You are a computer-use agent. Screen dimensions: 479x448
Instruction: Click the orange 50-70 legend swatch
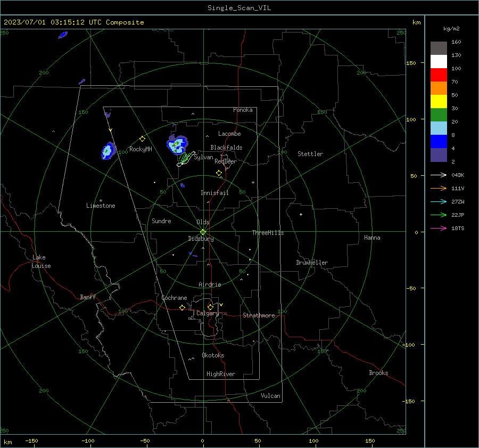[x=439, y=88]
